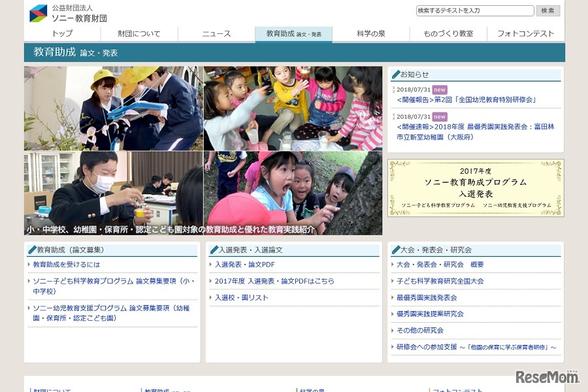
Task: Click the pencil icon beside お知らせ header
Action: [x=396, y=74]
